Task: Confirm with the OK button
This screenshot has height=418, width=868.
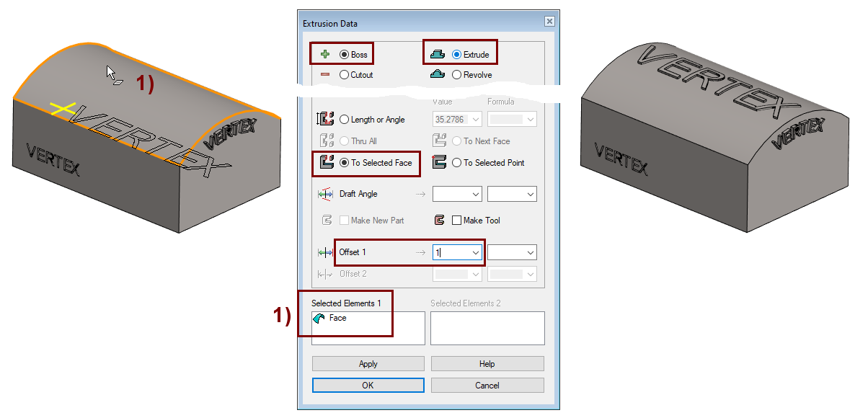Action: pyautogui.click(x=368, y=386)
